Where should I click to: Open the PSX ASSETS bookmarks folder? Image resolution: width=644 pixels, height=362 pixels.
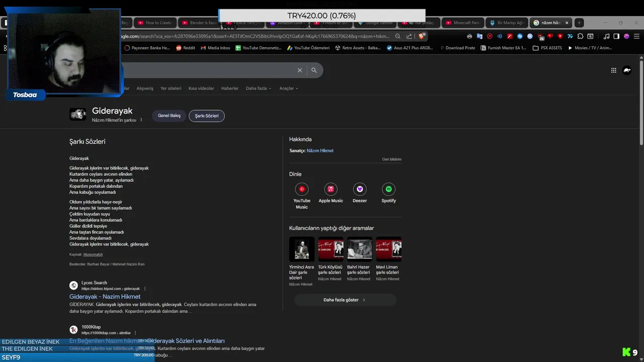[547, 48]
